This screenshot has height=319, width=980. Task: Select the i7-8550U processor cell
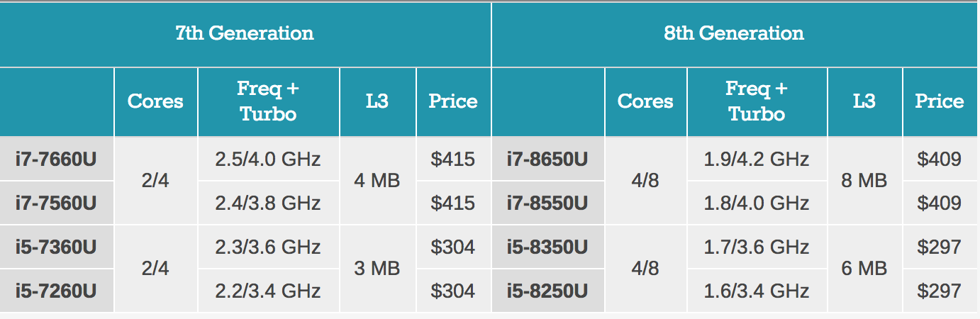coord(547,203)
